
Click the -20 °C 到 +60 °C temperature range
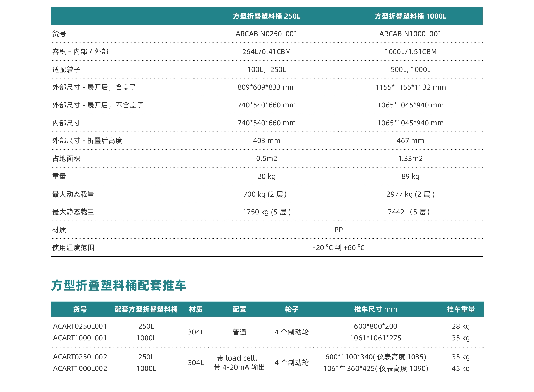click(x=338, y=248)
